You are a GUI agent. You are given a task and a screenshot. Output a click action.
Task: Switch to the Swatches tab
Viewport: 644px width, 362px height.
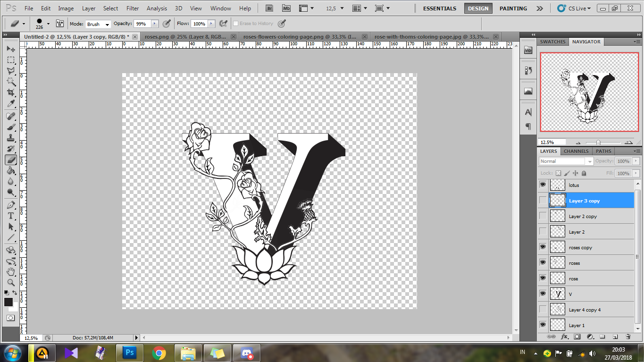(x=553, y=42)
